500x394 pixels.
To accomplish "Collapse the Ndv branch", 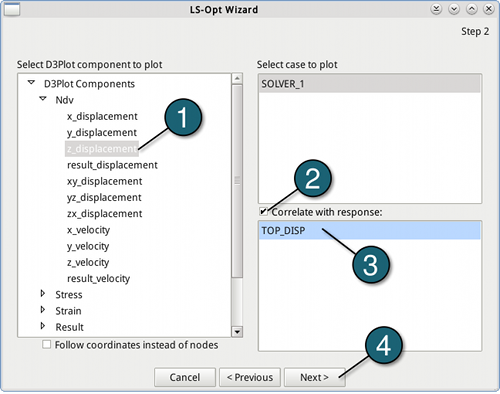I will pos(43,98).
